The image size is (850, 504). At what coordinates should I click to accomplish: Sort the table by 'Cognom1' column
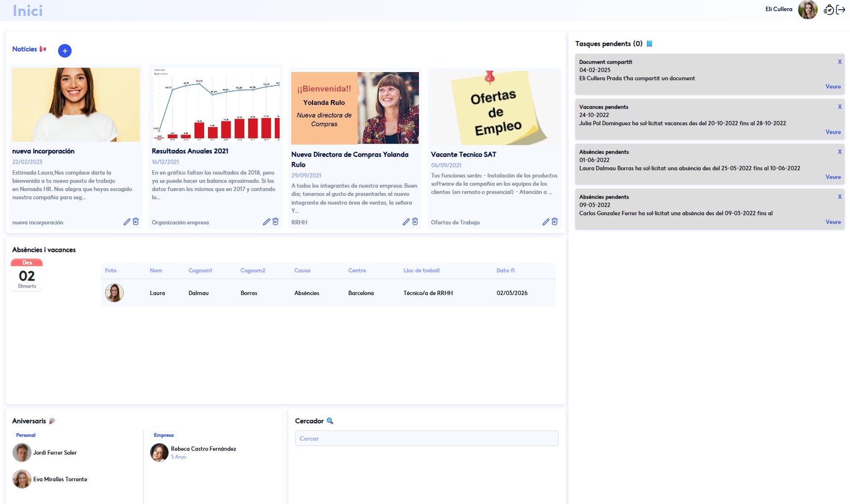point(200,270)
